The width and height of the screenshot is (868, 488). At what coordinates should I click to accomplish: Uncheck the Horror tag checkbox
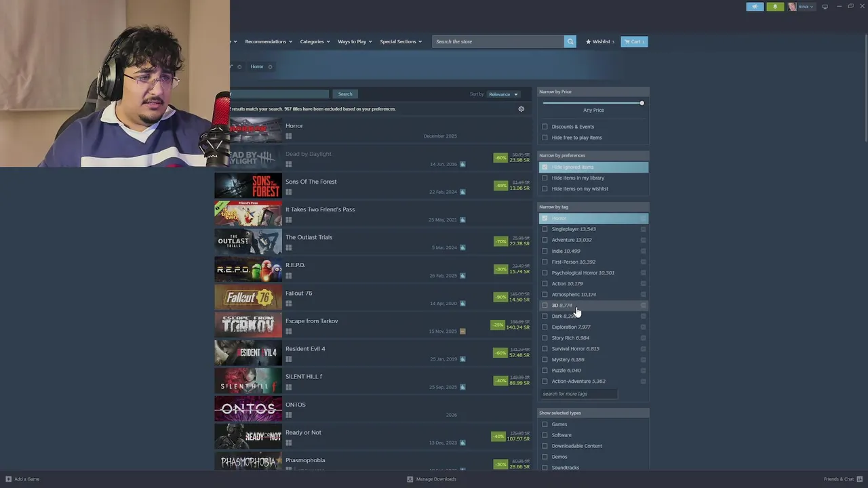(x=545, y=218)
